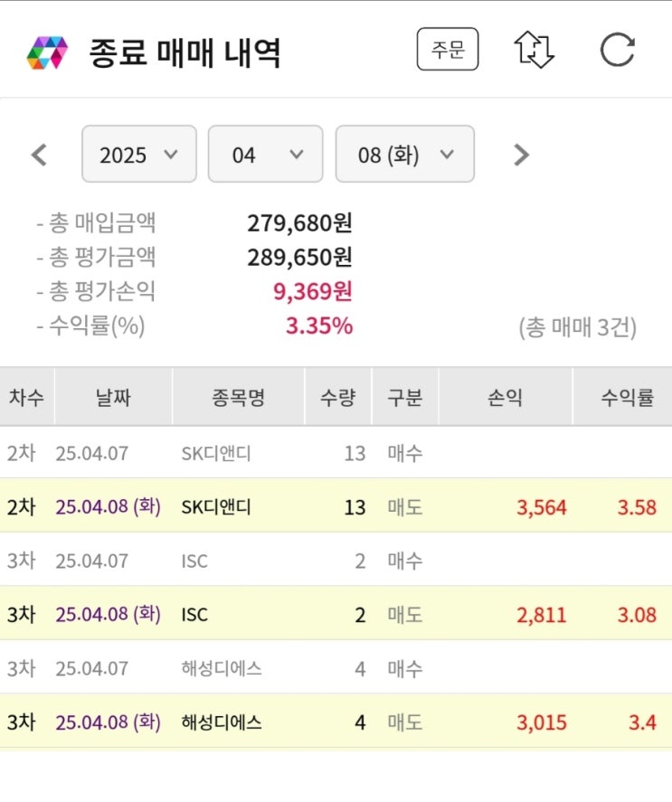Go to the next date arrow
This screenshot has width=672, height=802.
521,155
